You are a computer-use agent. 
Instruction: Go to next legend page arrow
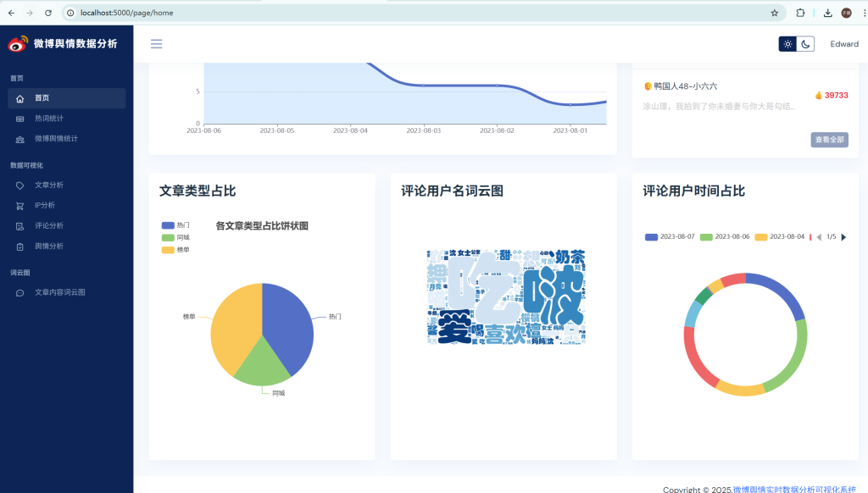(843, 237)
